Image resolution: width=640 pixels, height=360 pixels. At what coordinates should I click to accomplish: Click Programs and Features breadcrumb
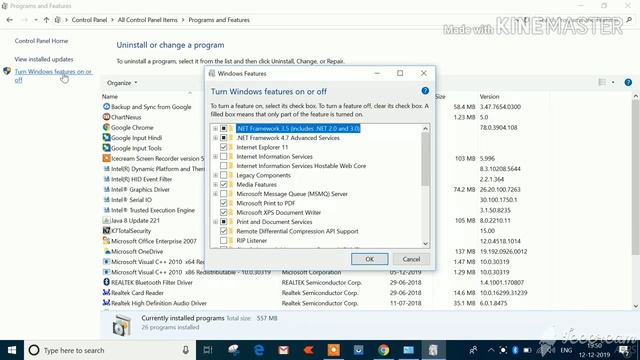[219, 20]
